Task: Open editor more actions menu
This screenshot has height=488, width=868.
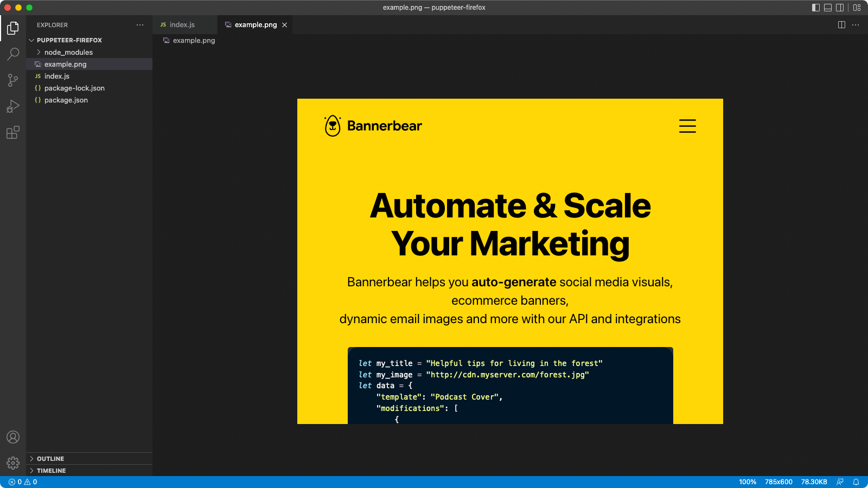Action: coord(856,25)
